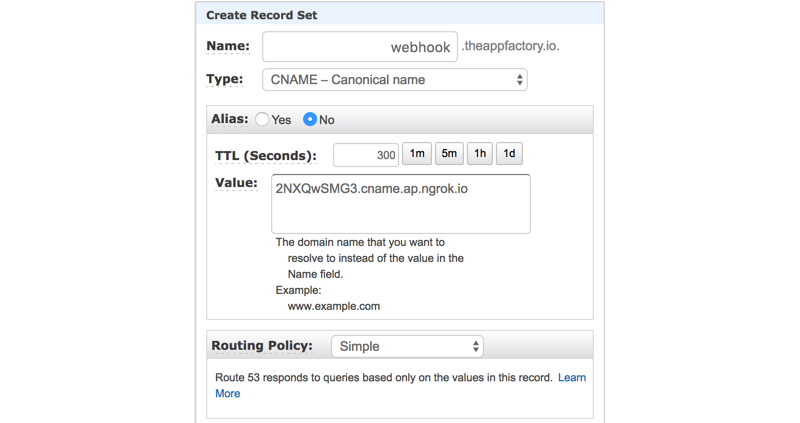Select the Alias Yes radio button
800x423 pixels.
(x=262, y=119)
